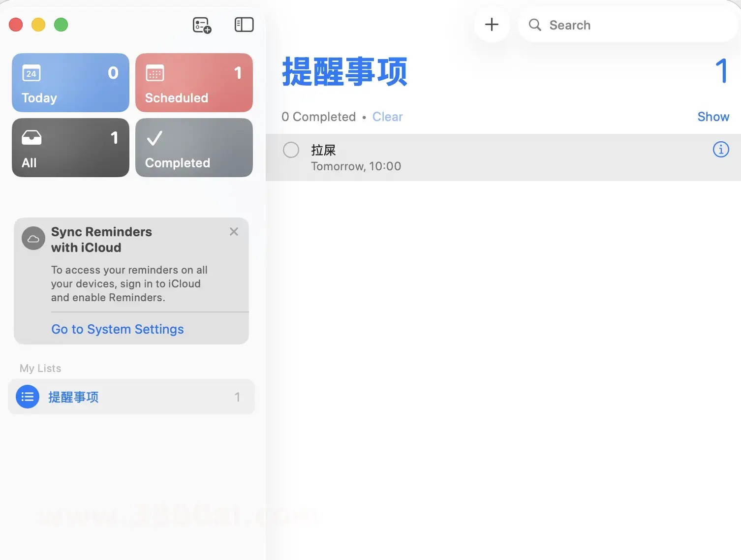Click the magnifying glass search icon

pyautogui.click(x=535, y=25)
